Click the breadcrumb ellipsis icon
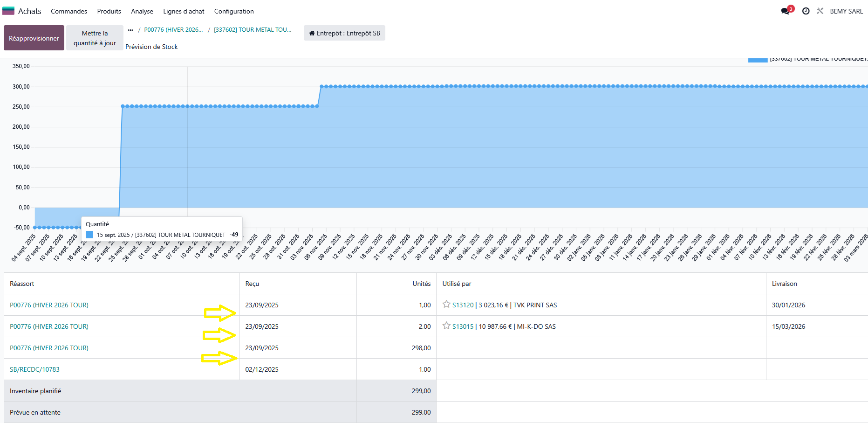Viewport: 868px width, 423px height. coord(130,30)
